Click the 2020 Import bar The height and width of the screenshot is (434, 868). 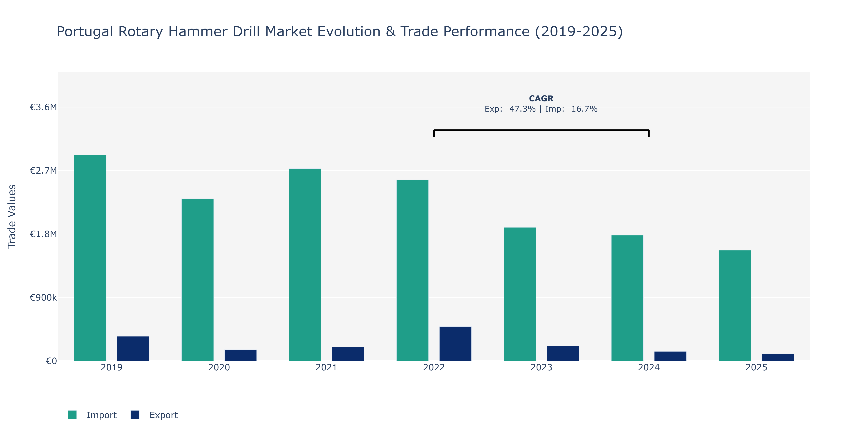197,280
